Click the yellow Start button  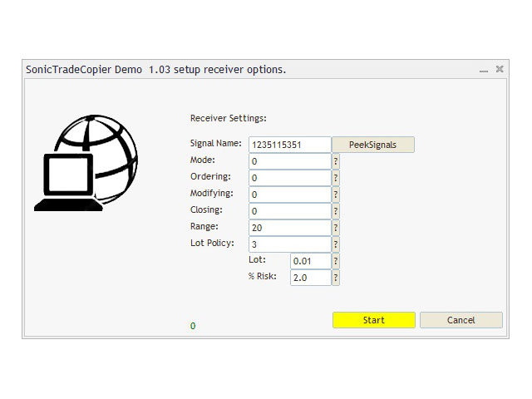(x=374, y=320)
